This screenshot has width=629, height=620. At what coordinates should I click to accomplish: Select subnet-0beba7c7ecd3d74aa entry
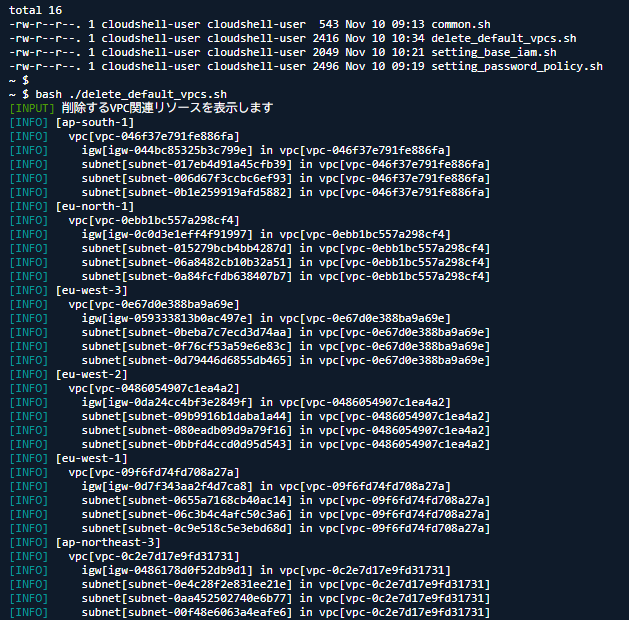tap(187, 332)
